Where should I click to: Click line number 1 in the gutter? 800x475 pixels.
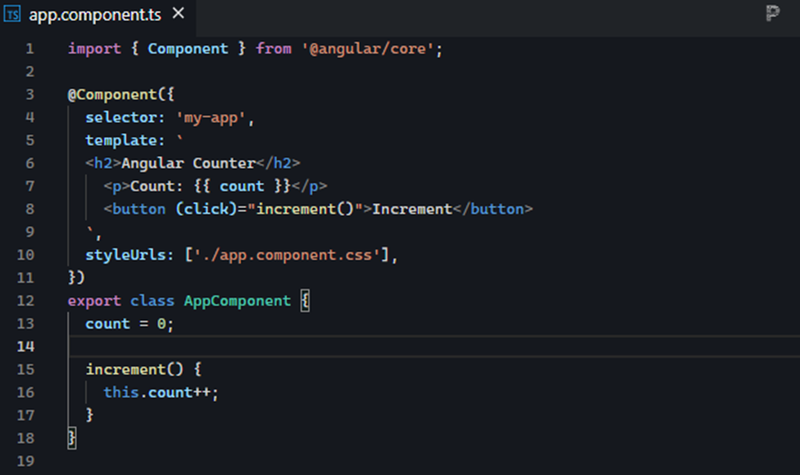(29, 49)
